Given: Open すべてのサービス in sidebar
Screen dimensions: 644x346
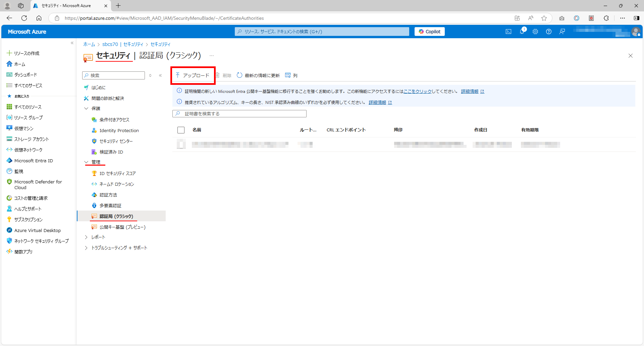Looking at the screenshot, I should coord(28,85).
